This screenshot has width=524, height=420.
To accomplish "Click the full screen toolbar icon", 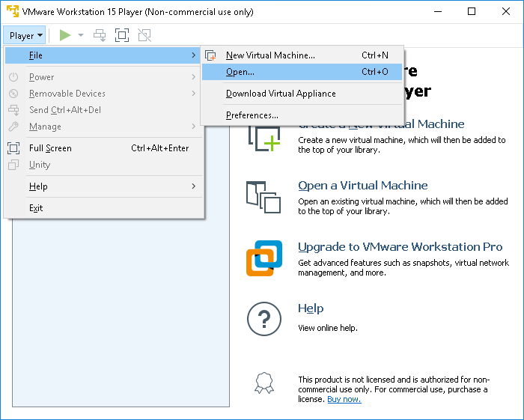I will point(122,35).
